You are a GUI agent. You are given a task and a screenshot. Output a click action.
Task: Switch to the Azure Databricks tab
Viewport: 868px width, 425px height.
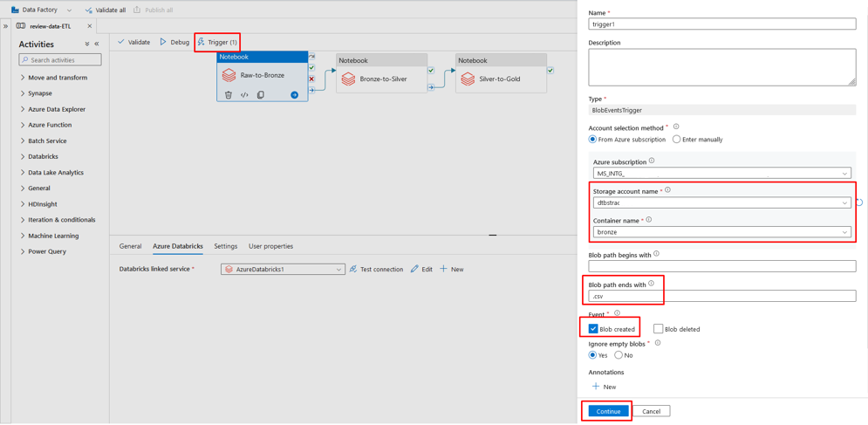tap(178, 246)
